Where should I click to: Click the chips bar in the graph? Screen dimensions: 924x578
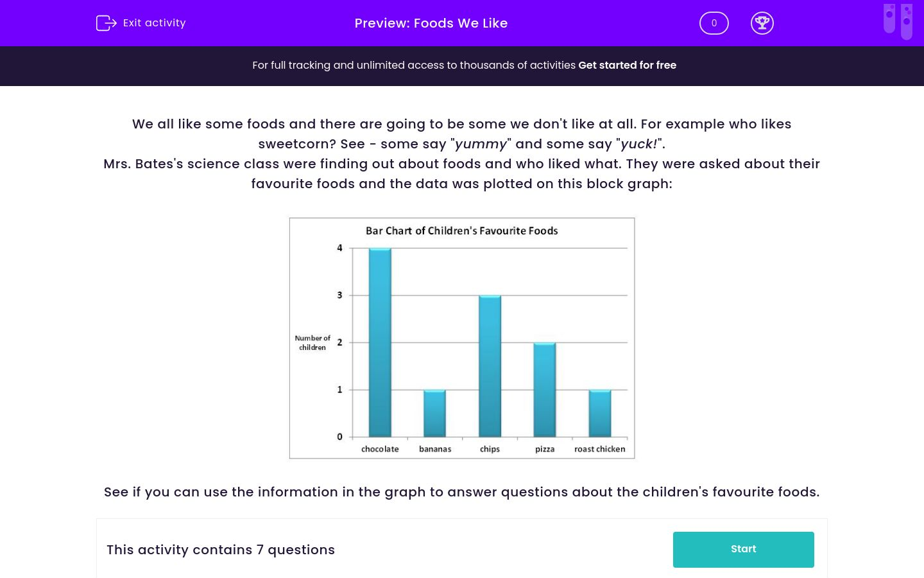pyautogui.click(x=490, y=366)
